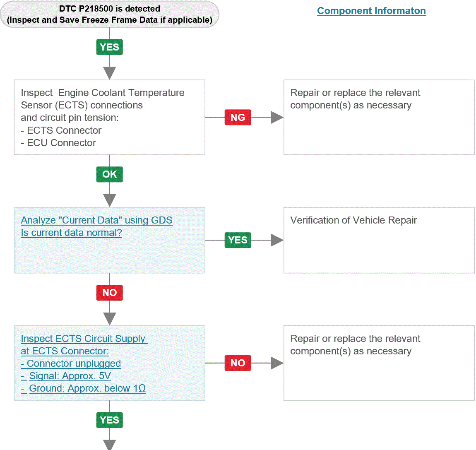
Task: Open the "Is current data normal?" link
Action: 71,233
